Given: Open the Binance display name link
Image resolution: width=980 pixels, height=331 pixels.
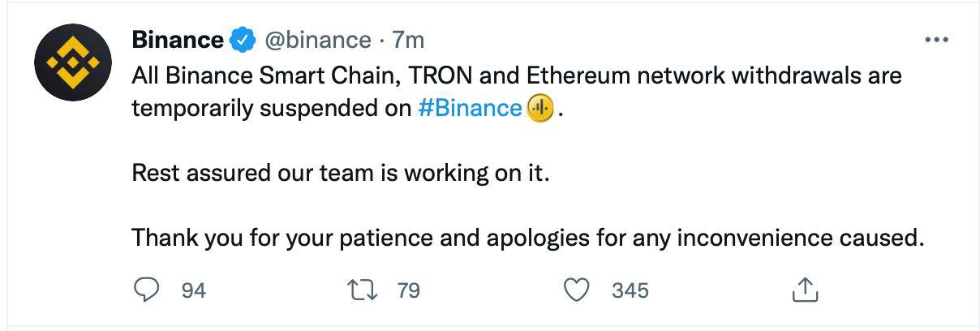Looking at the screenshot, I should 178,39.
